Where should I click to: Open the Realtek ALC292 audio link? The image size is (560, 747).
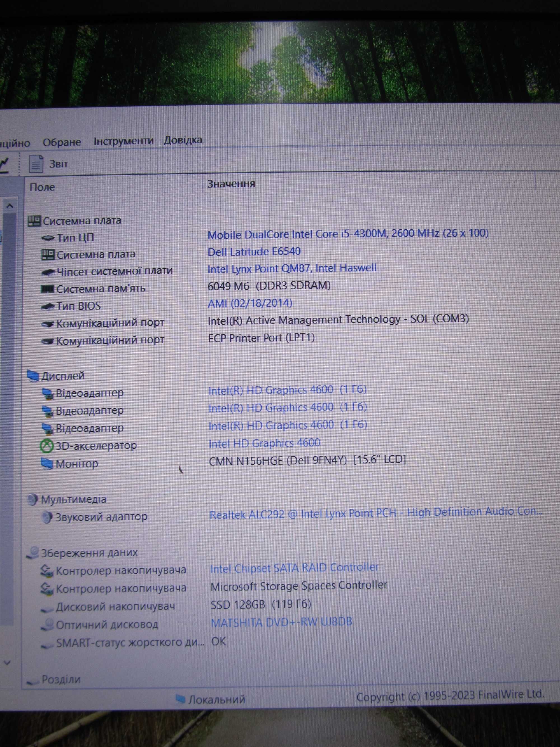coord(376,513)
